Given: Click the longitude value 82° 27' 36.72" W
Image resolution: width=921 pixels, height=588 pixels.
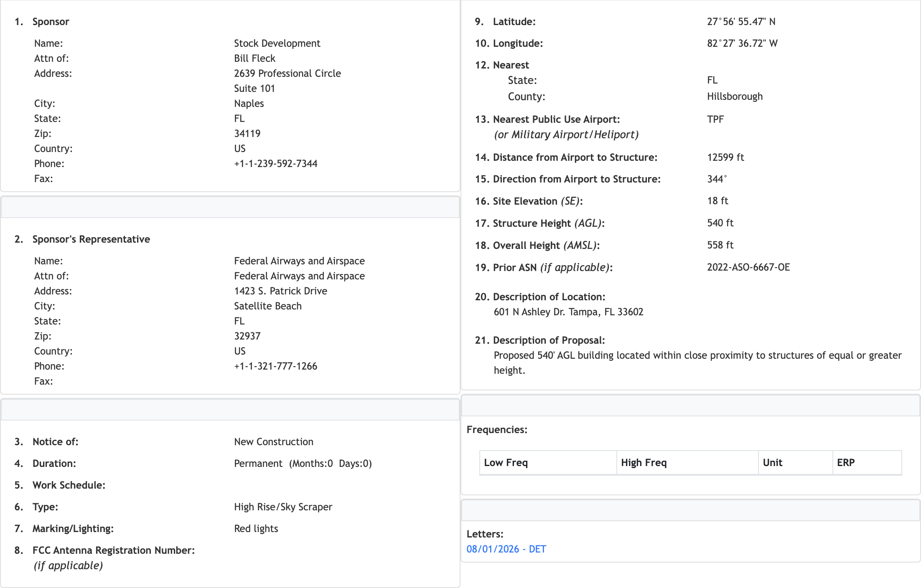Looking at the screenshot, I should pyautogui.click(x=742, y=43).
